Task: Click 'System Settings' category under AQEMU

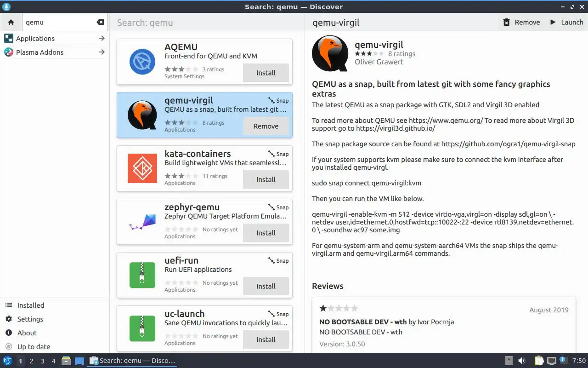Action: coord(184,76)
